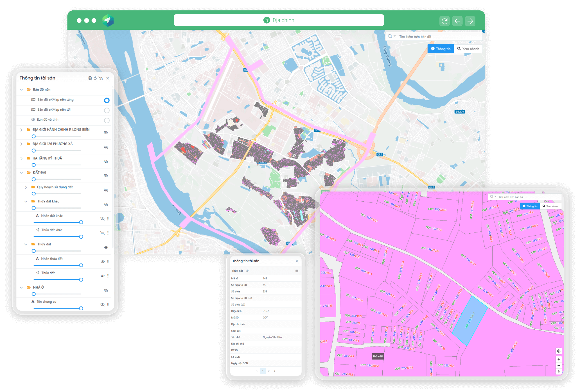Switch to the Xem nhanh tab on main map

coord(468,49)
